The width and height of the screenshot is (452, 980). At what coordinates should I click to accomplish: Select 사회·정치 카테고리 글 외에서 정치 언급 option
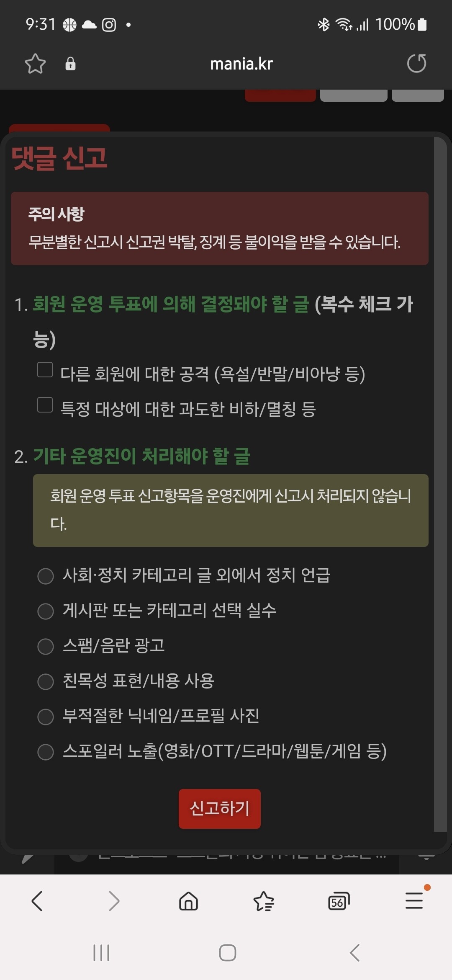[x=46, y=576]
